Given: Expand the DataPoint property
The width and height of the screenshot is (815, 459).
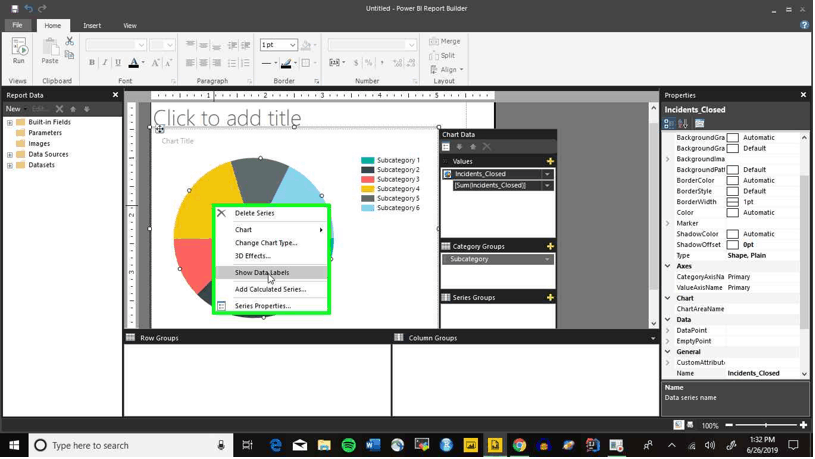Looking at the screenshot, I should 668,331.
